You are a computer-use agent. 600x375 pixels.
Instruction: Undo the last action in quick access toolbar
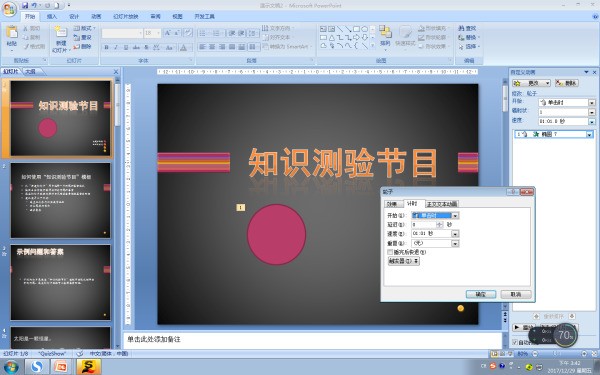click(x=34, y=5)
